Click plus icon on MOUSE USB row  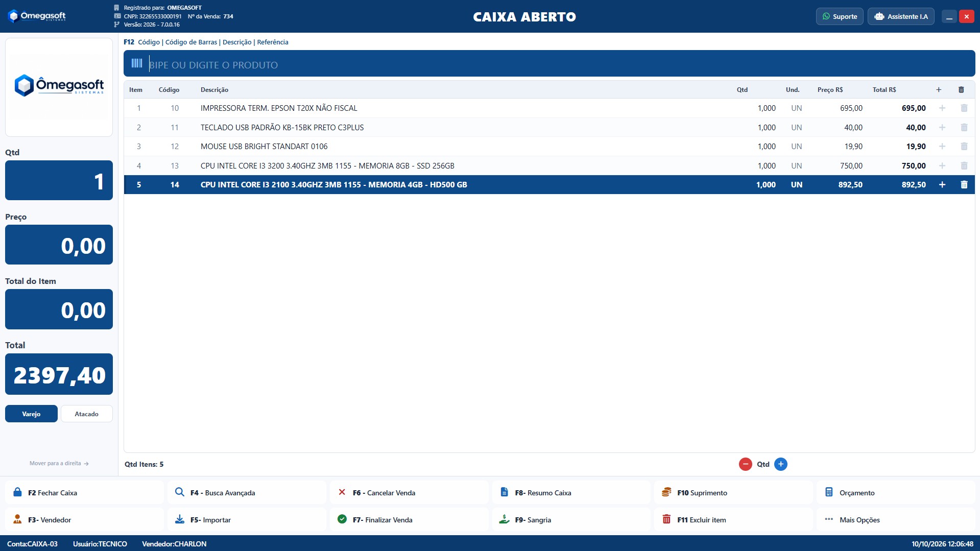[x=942, y=147]
